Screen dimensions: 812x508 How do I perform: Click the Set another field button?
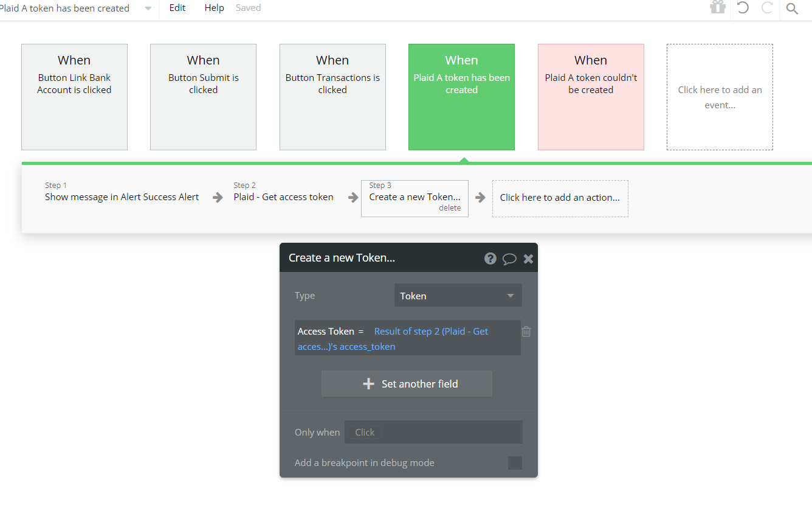tap(407, 384)
